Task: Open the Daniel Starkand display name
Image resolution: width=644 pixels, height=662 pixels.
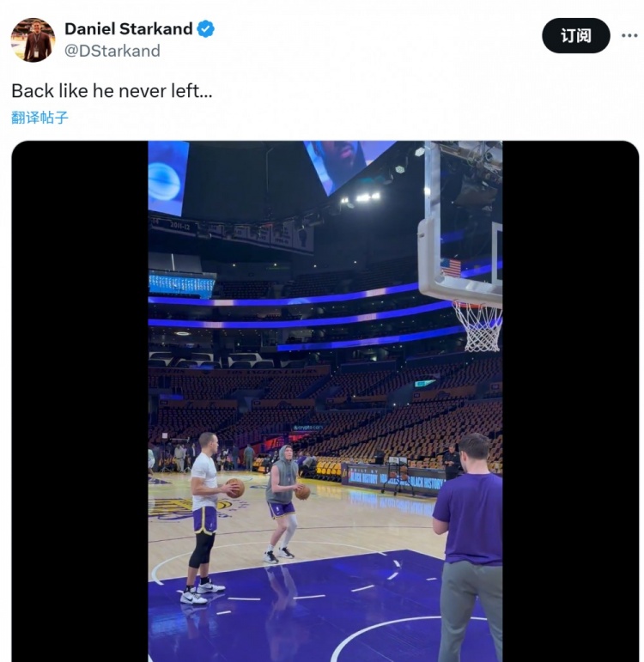Action: 128,29
